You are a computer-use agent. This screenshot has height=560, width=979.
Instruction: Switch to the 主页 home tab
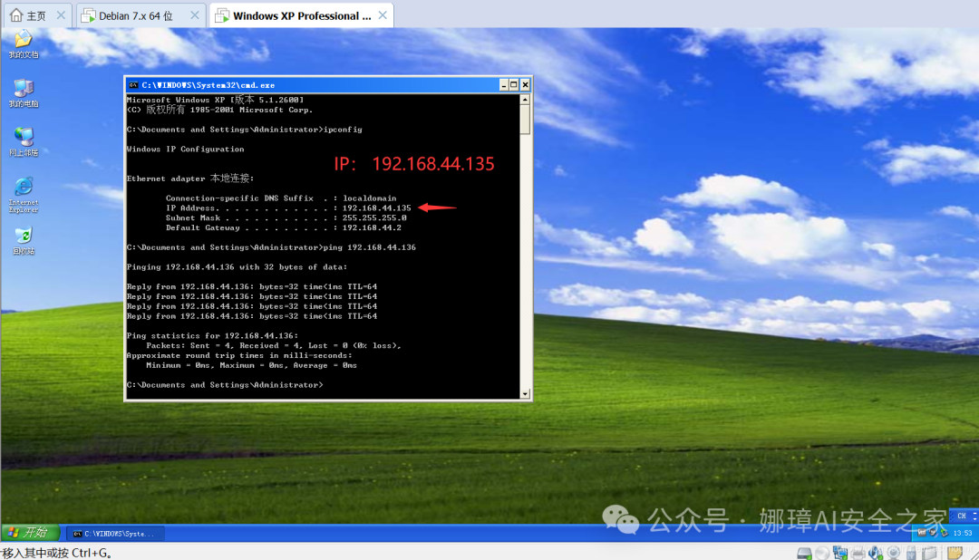[29, 15]
